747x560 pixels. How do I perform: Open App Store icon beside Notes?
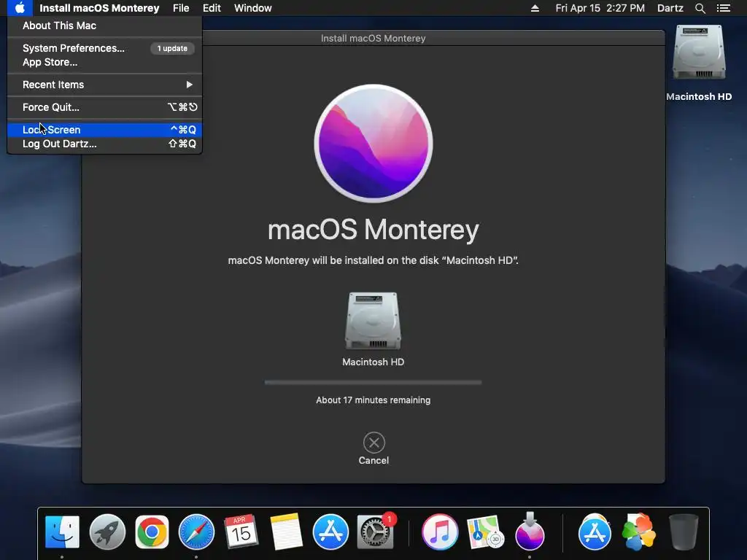coord(330,532)
